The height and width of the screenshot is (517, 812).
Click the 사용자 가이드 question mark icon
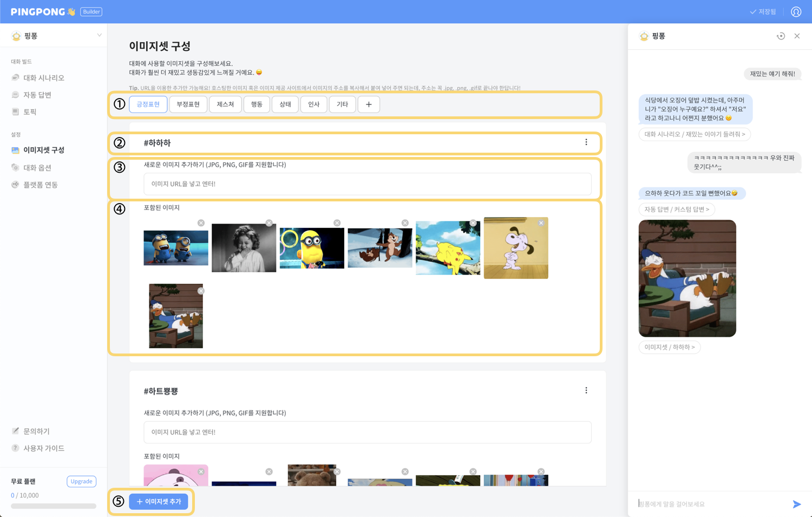[15, 448]
